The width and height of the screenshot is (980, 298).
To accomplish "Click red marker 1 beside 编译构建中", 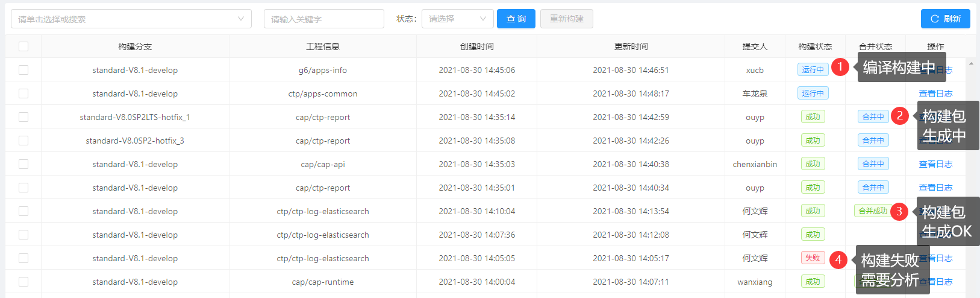I will click(x=840, y=67).
